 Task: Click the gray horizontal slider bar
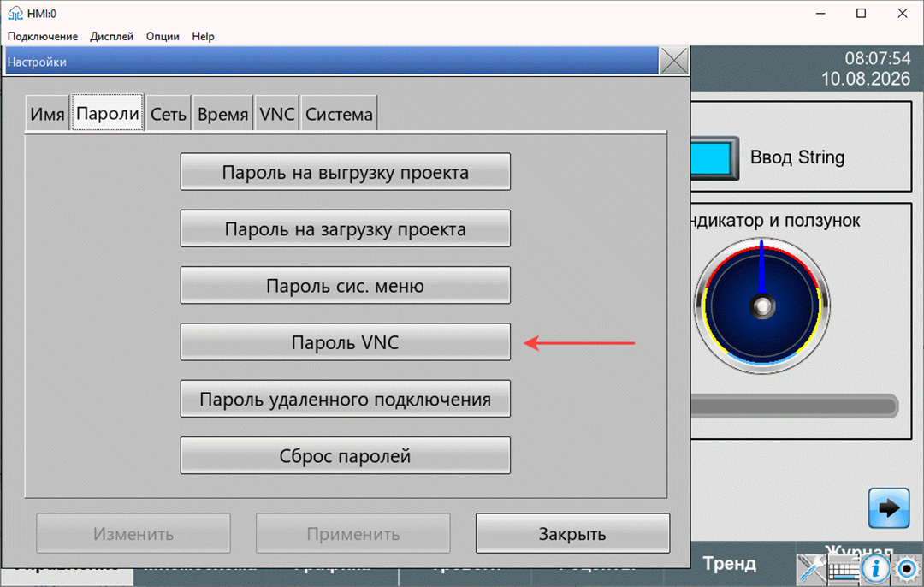794,406
